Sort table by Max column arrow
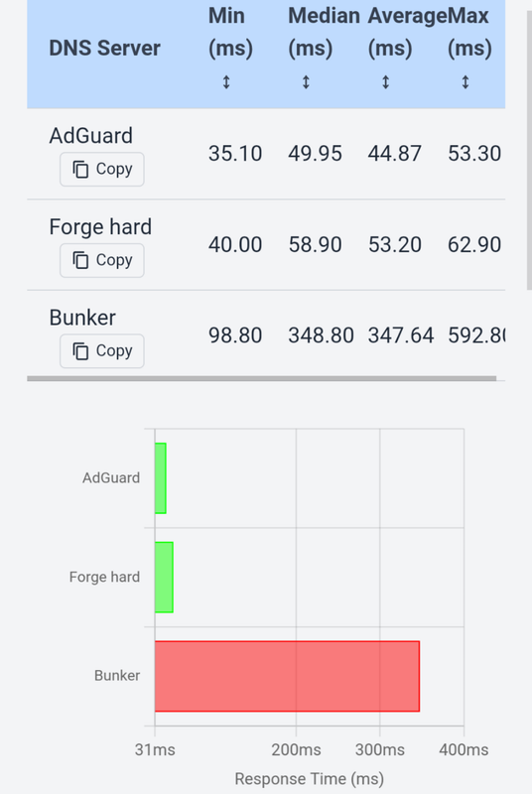This screenshot has height=794, width=532. pos(465,82)
